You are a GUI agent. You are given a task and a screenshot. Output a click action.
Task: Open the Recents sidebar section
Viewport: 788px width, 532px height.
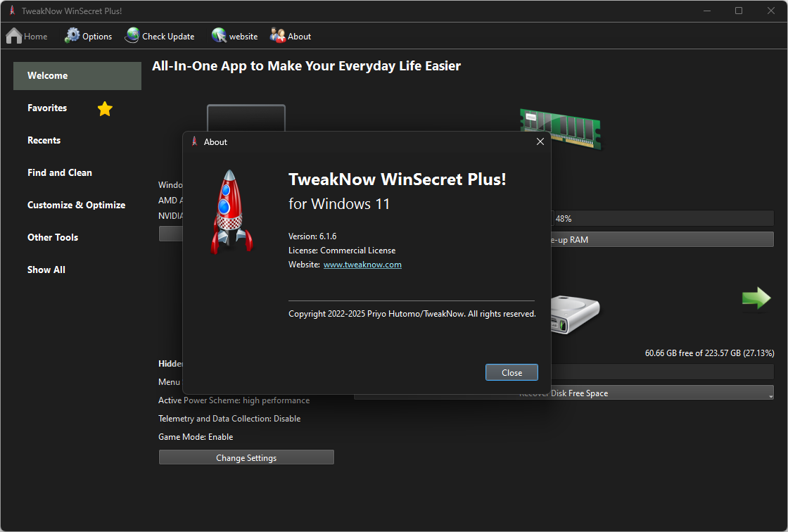point(44,140)
